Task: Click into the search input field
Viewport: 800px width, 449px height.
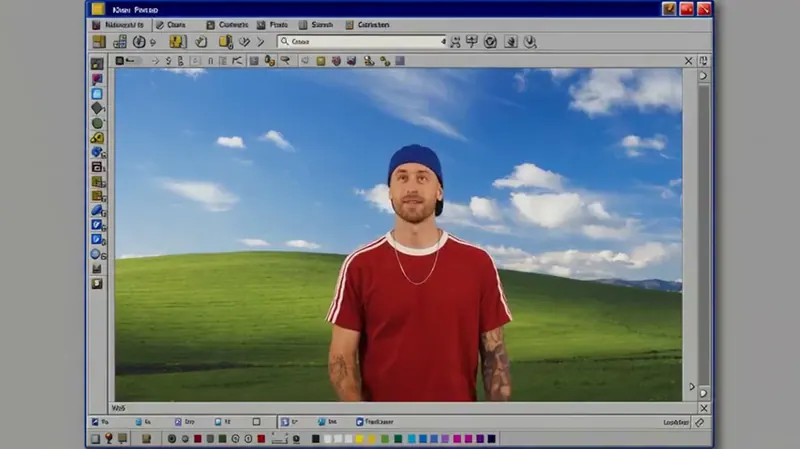Action: pyautogui.click(x=362, y=42)
